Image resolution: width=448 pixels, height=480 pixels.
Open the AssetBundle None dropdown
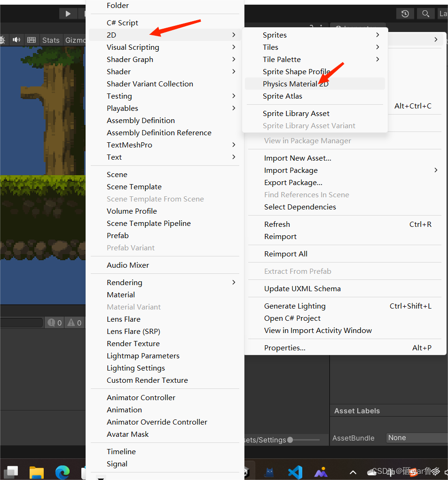tap(417, 438)
